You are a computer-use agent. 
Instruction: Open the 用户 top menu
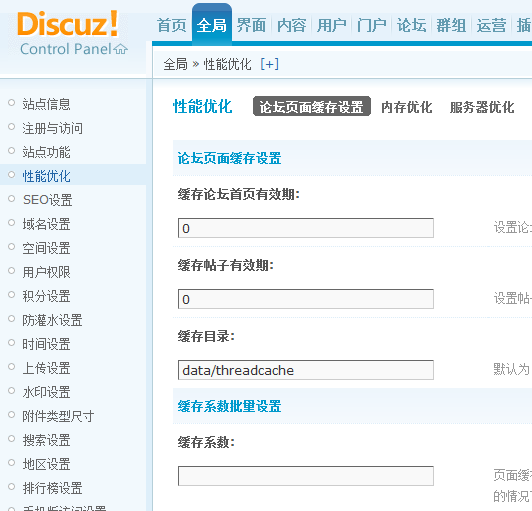(331, 25)
